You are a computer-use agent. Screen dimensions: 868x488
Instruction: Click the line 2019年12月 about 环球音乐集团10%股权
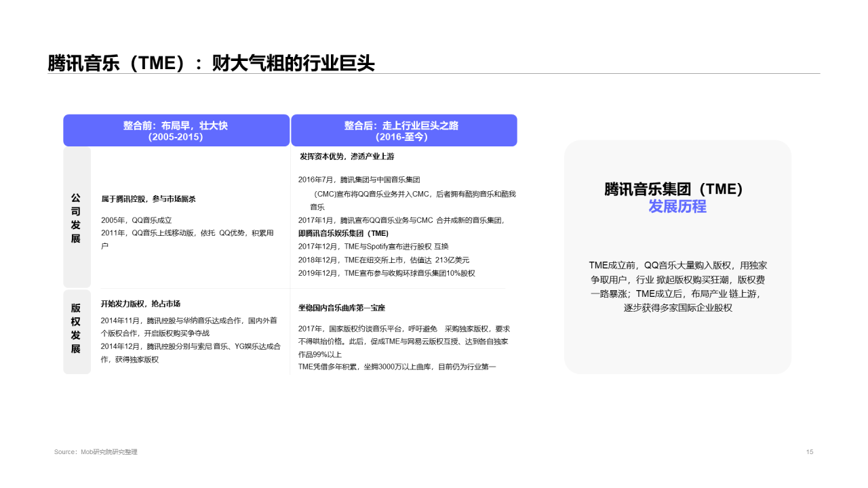coord(387,272)
